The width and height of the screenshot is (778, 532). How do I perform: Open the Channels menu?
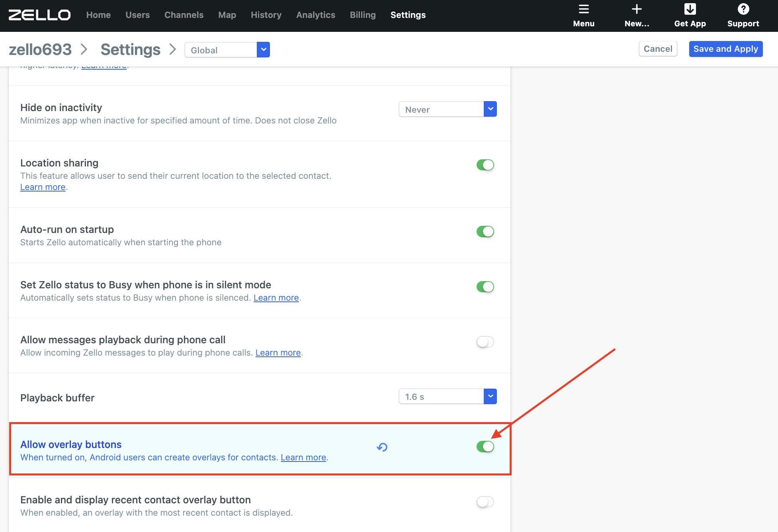click(184, 15)
